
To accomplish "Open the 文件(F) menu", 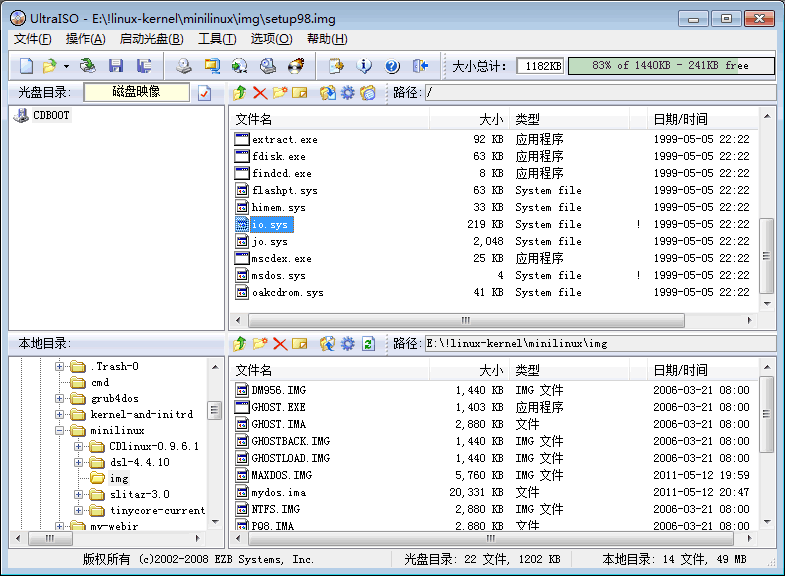I will pos(32,39).
